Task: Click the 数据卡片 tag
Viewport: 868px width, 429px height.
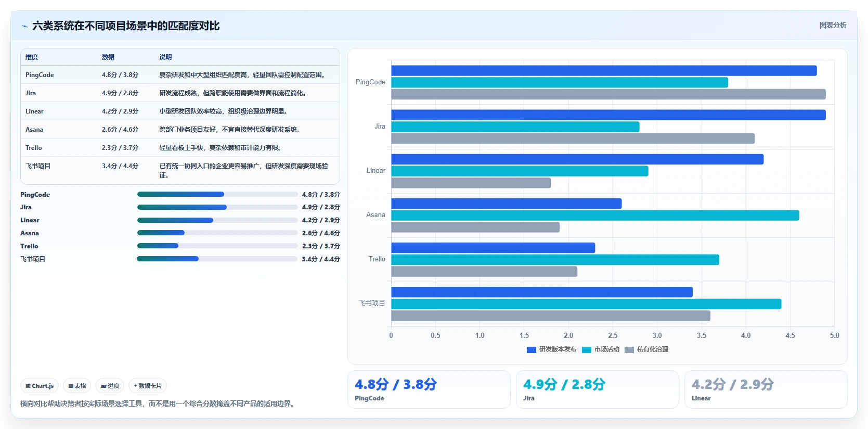Action: (148, 386)
